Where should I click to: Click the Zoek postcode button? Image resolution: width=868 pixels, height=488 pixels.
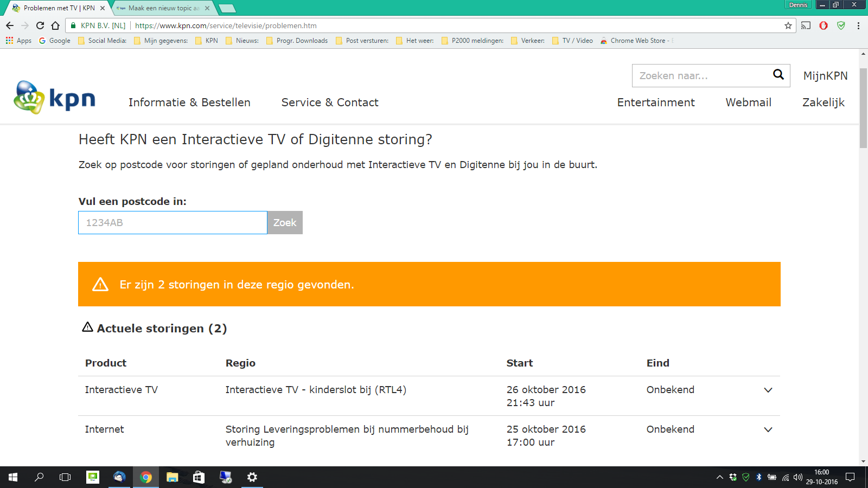click(x=285, y=223)
